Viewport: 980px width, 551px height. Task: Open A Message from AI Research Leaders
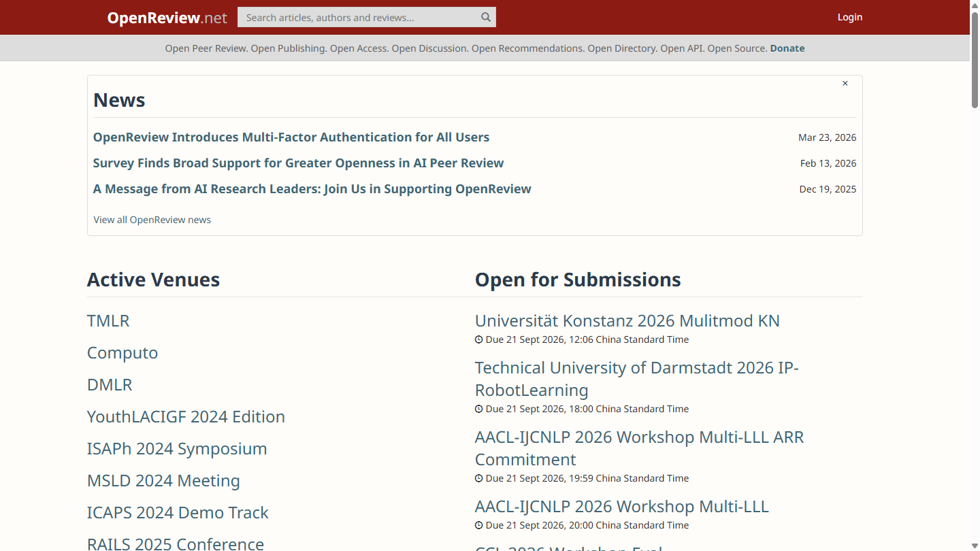pyautogui.click(x=312, y=189)
